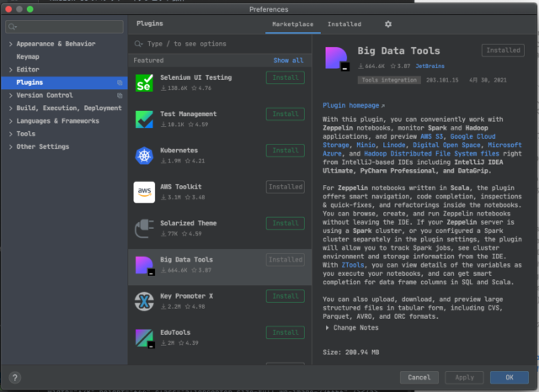Select the Kubernetes plugin row title
The width and height of the screenshot is (539, 392).
coord(179,151)
